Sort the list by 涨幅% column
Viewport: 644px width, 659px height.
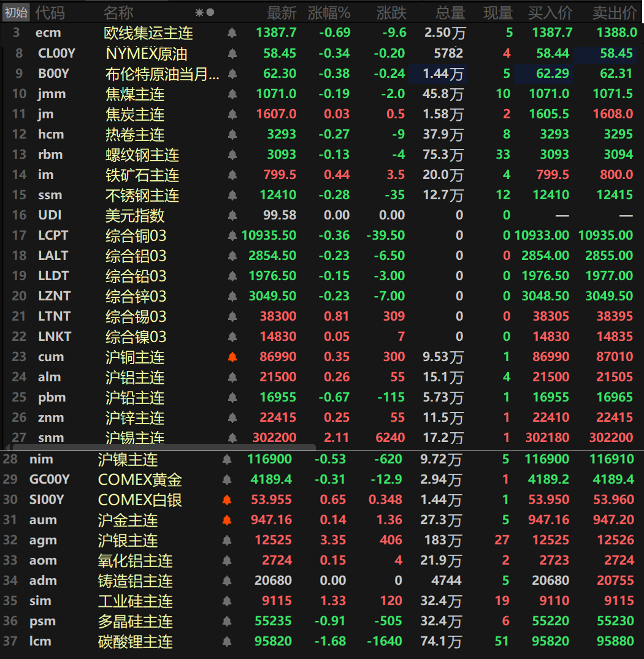click(329, 12)
